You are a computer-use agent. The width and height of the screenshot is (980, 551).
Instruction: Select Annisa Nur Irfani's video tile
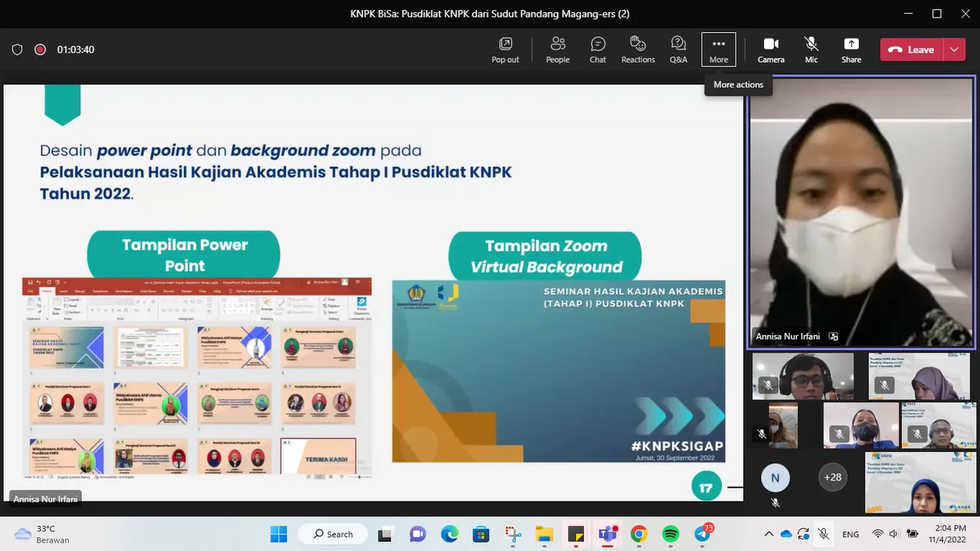[x=861, y=212]
